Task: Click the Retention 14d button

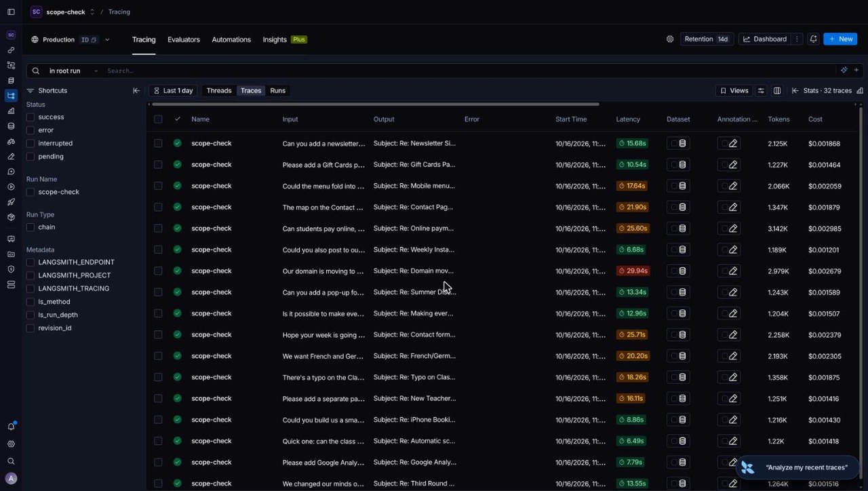Action: (x=706, y=39)
